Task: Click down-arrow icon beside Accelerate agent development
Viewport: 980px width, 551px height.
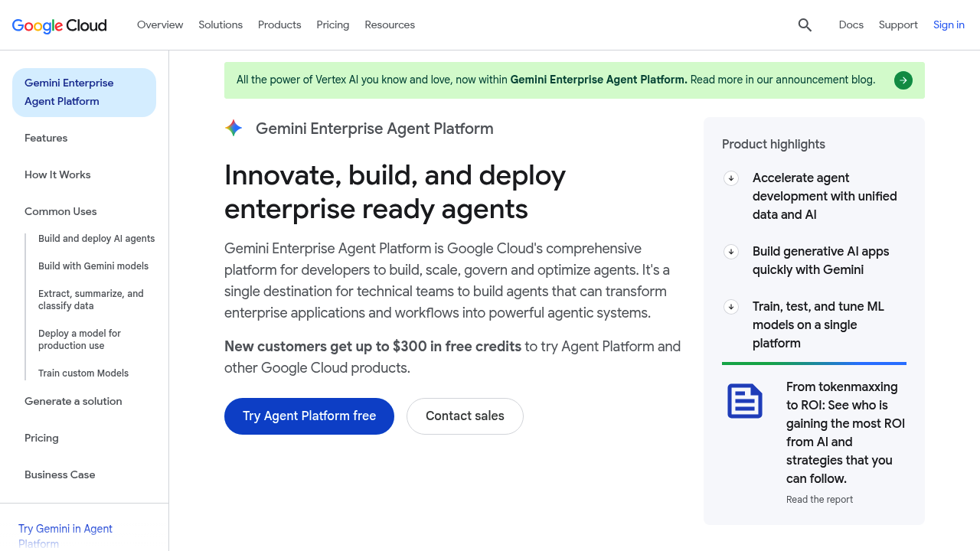Action: point(731,178)
